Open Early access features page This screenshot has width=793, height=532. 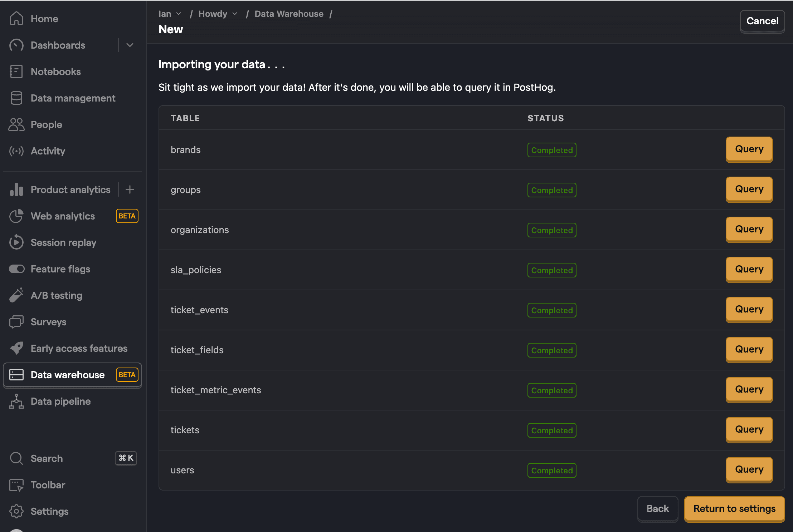click(x=79, y=348)
